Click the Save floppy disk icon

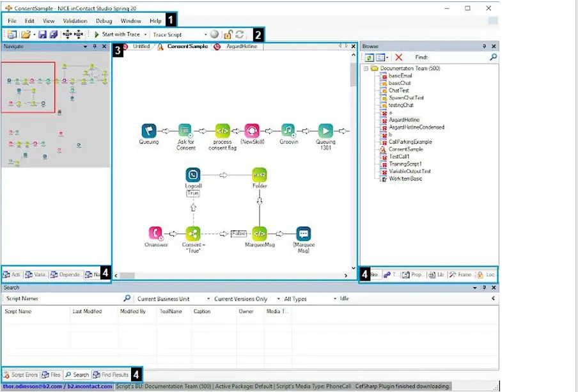click(x=42, y=35)
